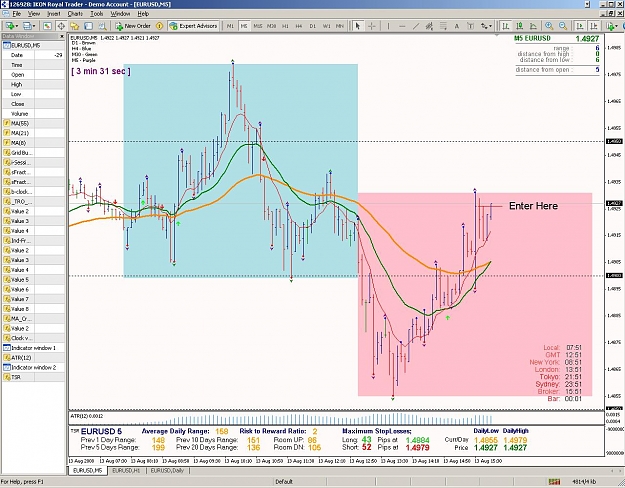Select the TSR row in Data Window
Screen dimensions: 625x488
point(33,377)
